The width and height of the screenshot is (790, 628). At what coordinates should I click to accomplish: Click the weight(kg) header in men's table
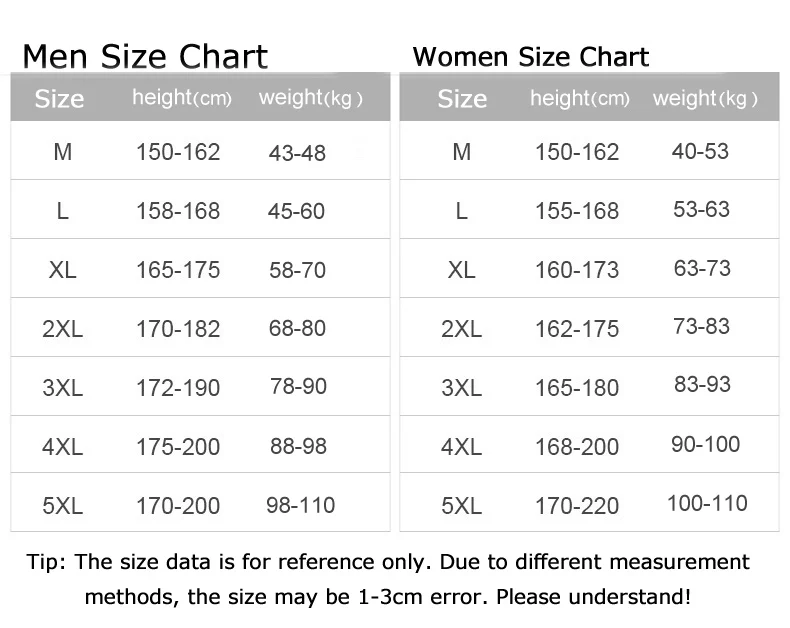tap(310, 98)
